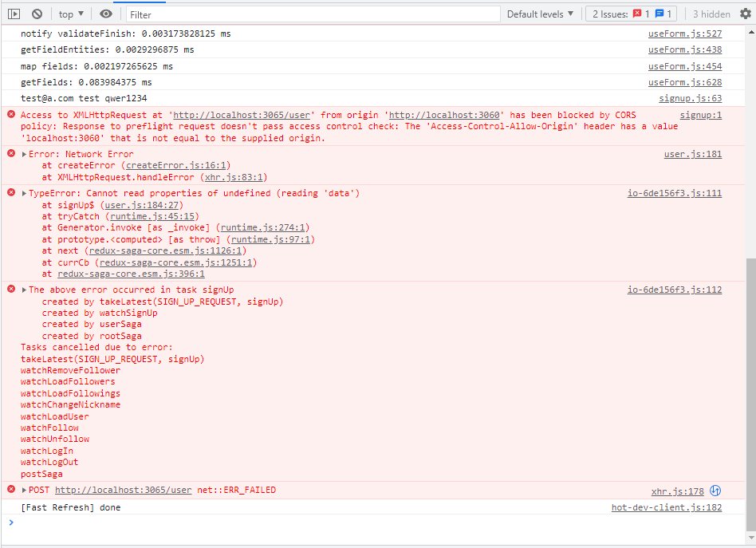Open redux-saga-core.esm.js:1126:1 stack link

point(165,250)
